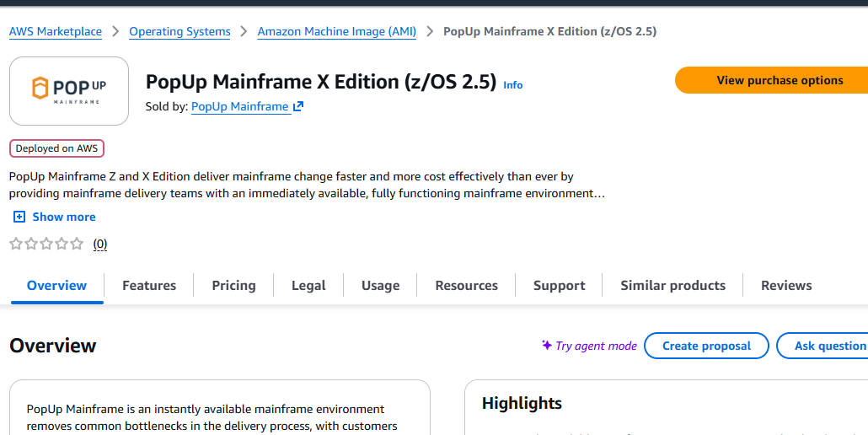Open the Info link beside product title
This screenshot has height=435, width=868.
click(x=512, y=85)
